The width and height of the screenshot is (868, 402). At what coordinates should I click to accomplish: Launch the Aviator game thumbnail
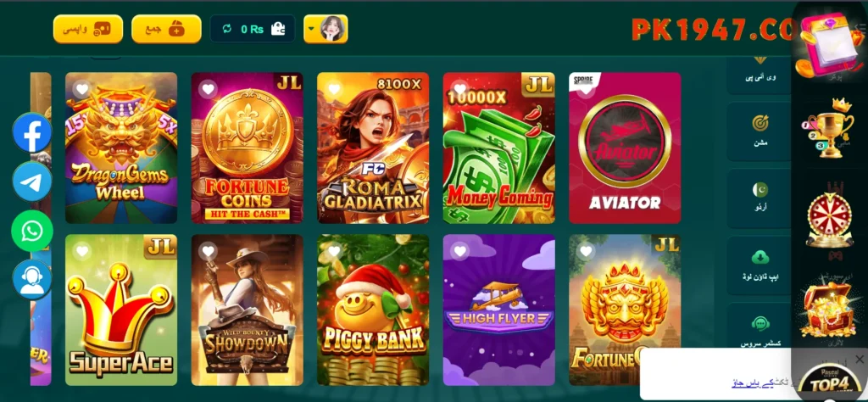(625, 148)
